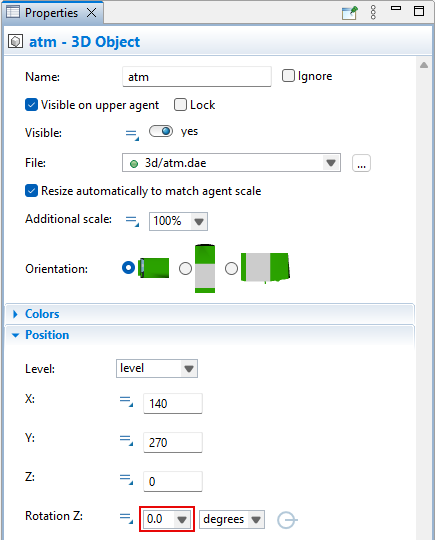Click the static/dynamic icon next to X
Screen dimensions: 435x540
point(126,401)
